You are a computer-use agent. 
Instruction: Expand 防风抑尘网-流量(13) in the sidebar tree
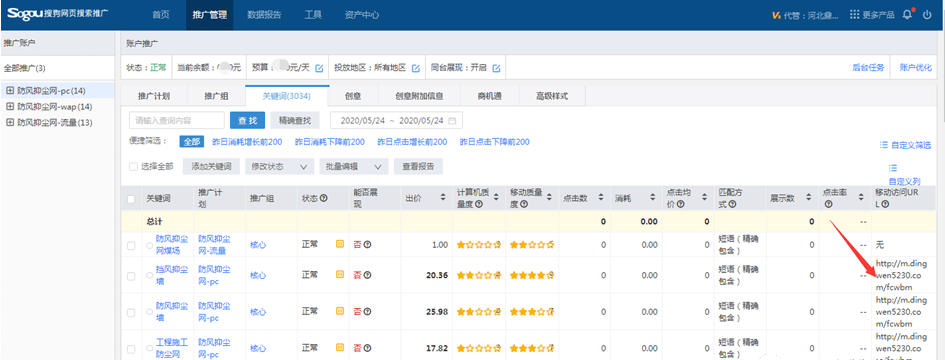[9, 122]
